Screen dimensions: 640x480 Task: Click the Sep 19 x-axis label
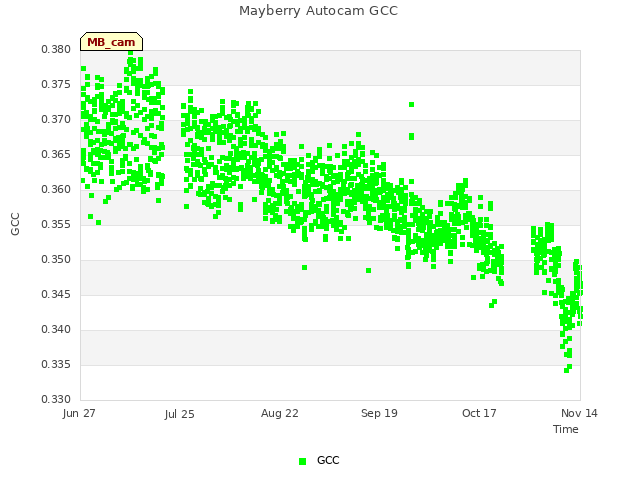[379, 413]
